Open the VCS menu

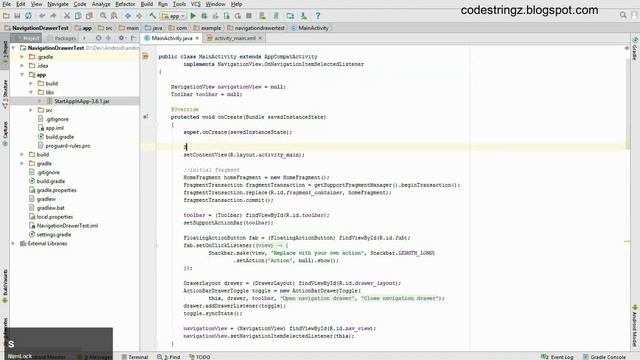(x=196, y=4)
